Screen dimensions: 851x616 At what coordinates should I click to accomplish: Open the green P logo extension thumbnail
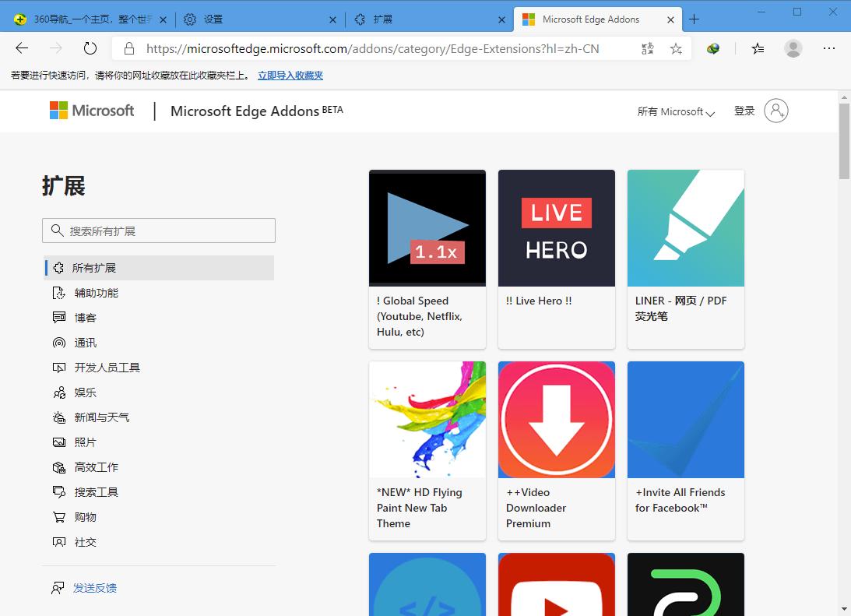click(685, 585)
